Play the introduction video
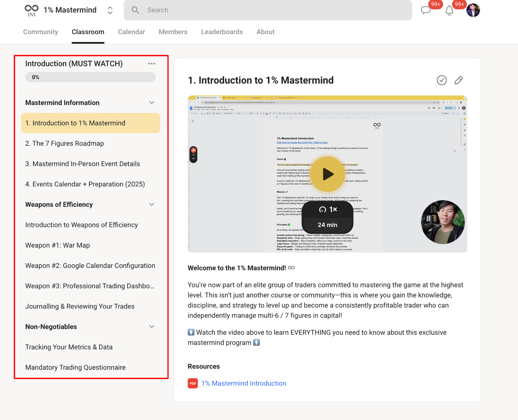The image size is (518, 420). tap(328, 174)
